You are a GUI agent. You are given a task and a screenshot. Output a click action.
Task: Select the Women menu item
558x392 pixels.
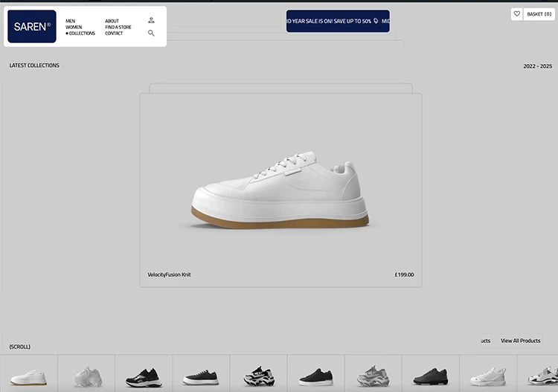[74, 28]
